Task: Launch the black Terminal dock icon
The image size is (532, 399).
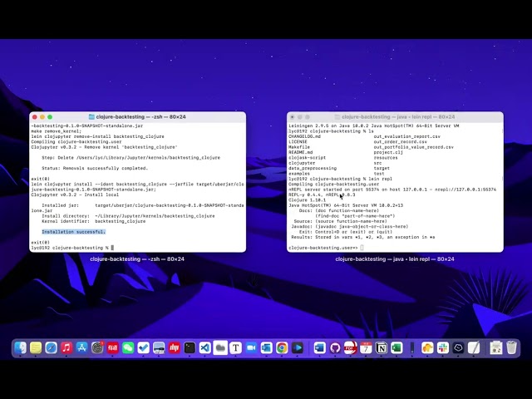Action: [190, 347]
